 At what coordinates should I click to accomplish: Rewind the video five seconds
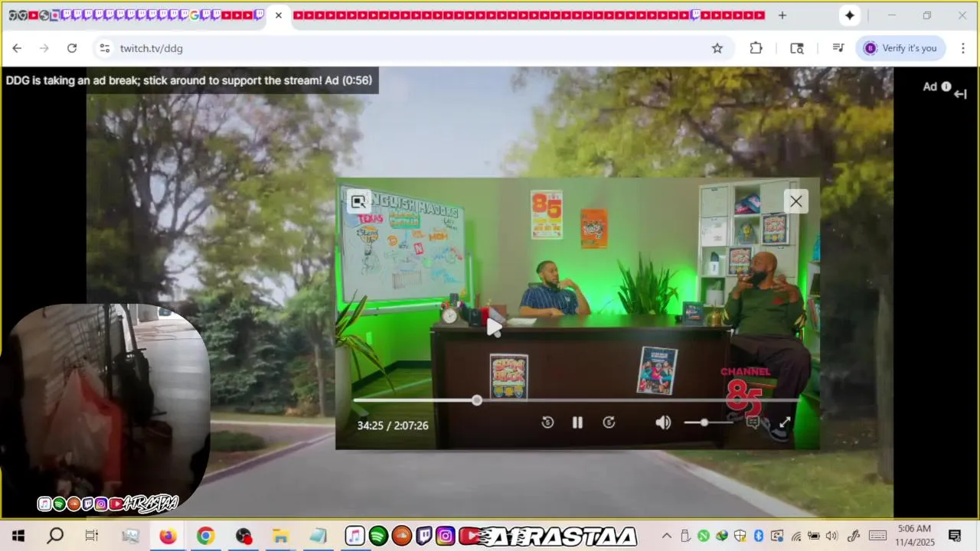point(547,422)
